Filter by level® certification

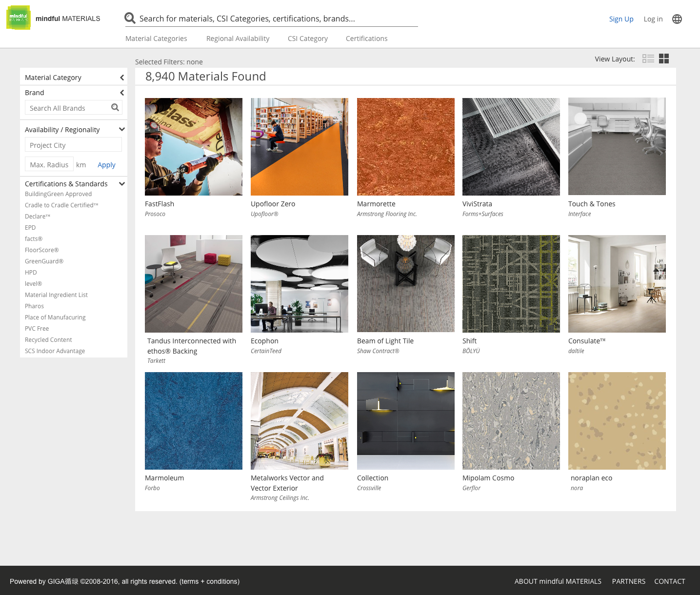[x=33, y=284]
